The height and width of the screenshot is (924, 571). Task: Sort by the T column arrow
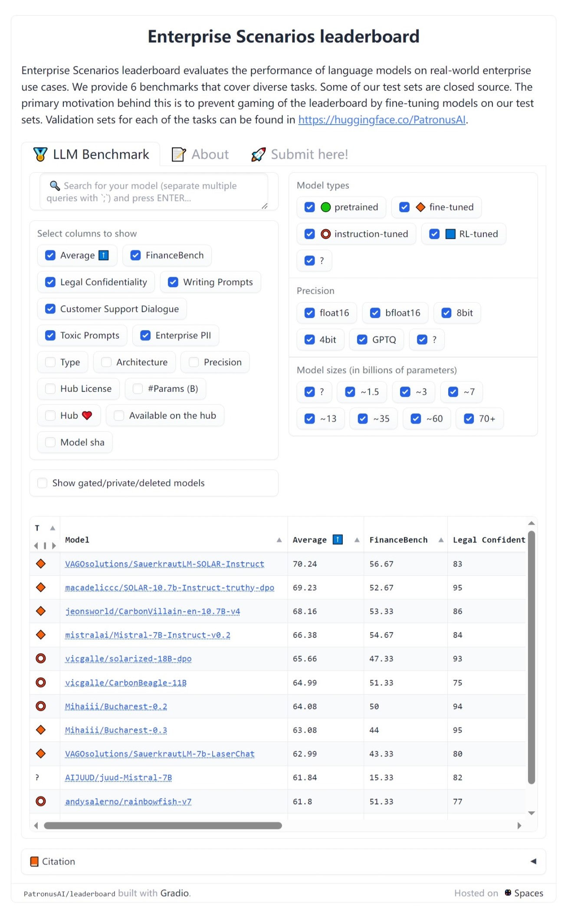click(x=53, y=528)
